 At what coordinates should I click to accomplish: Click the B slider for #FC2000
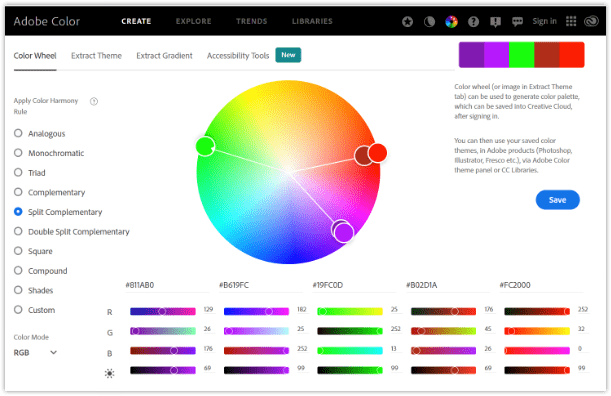pos(537,350)
